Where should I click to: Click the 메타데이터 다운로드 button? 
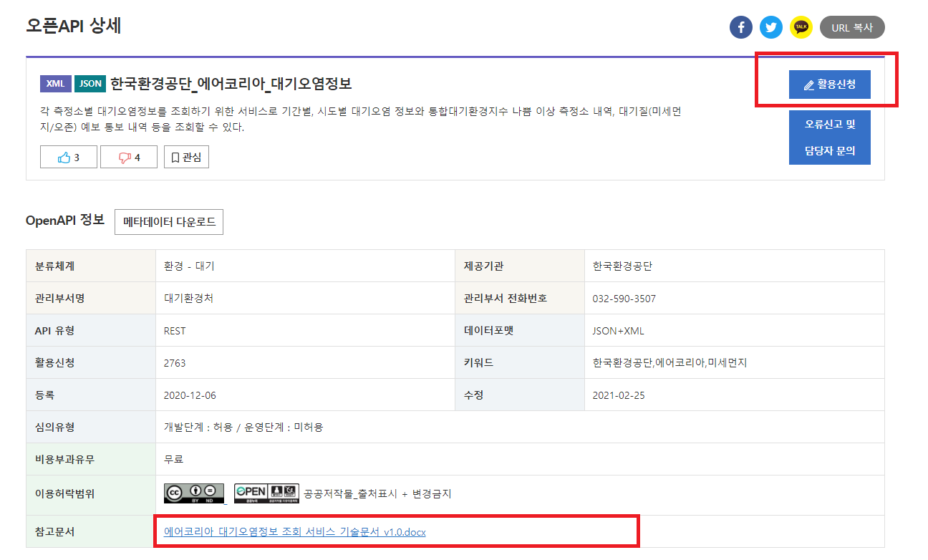tap(169, 222)
